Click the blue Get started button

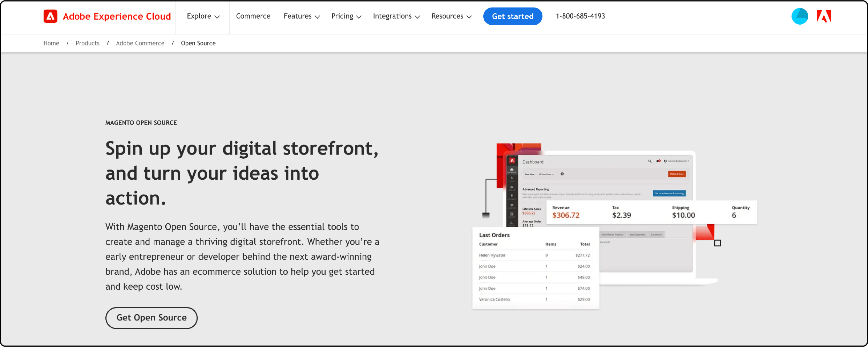click(513, 16)
